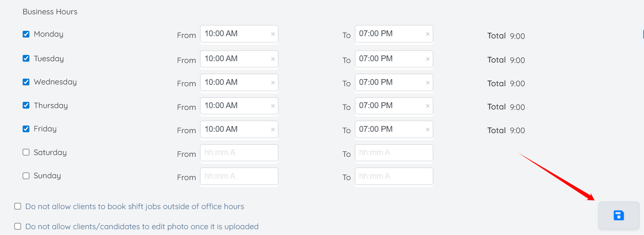This screenshot has height=235, width=644.
Task: Click the Saturday From time field
Action: pos(239,153)
